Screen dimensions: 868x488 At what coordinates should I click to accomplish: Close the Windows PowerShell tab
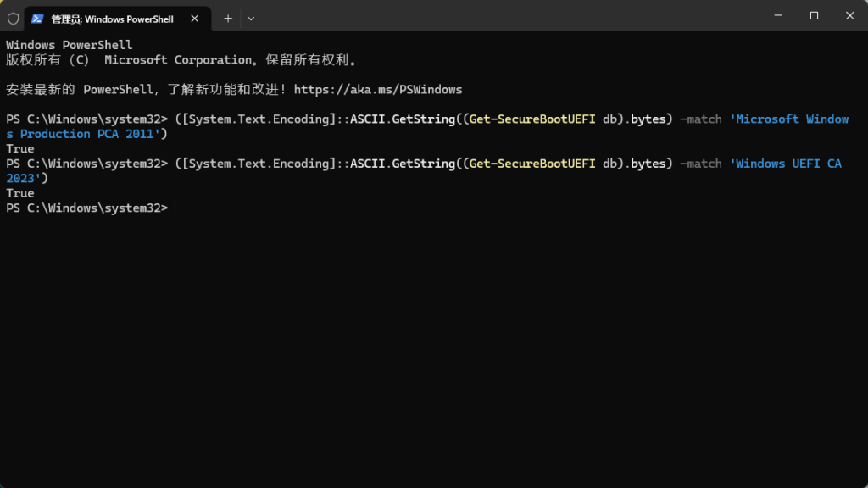(196, 18)
